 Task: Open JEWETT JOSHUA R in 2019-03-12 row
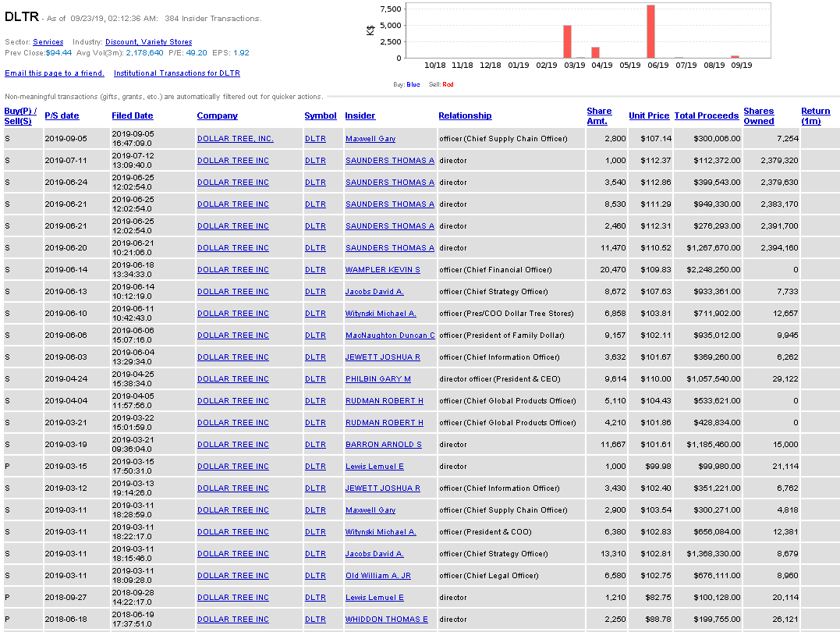pos(382,488)
